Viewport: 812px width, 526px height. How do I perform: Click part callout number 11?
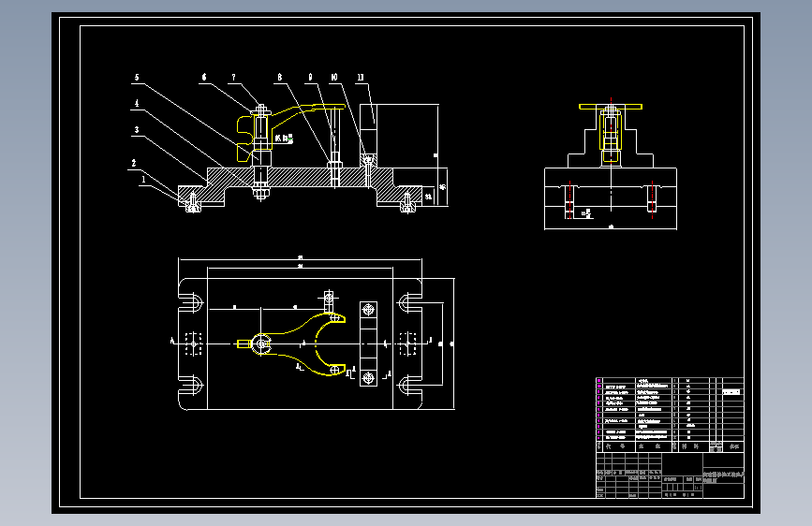point(361,77)
